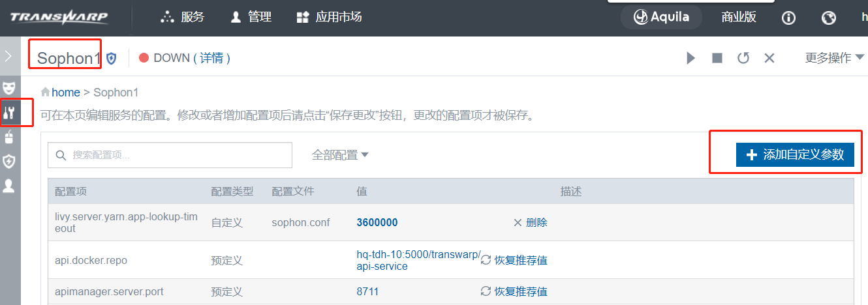Click the 添加自定义参数 button
This screenshot has height=305, width=868.
[795, 155]
